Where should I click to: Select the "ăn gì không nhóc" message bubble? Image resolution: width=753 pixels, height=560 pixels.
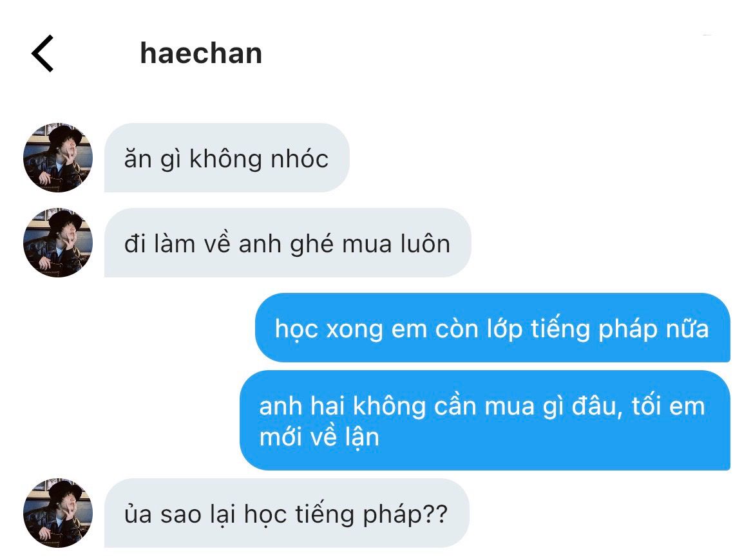point(227,158)
